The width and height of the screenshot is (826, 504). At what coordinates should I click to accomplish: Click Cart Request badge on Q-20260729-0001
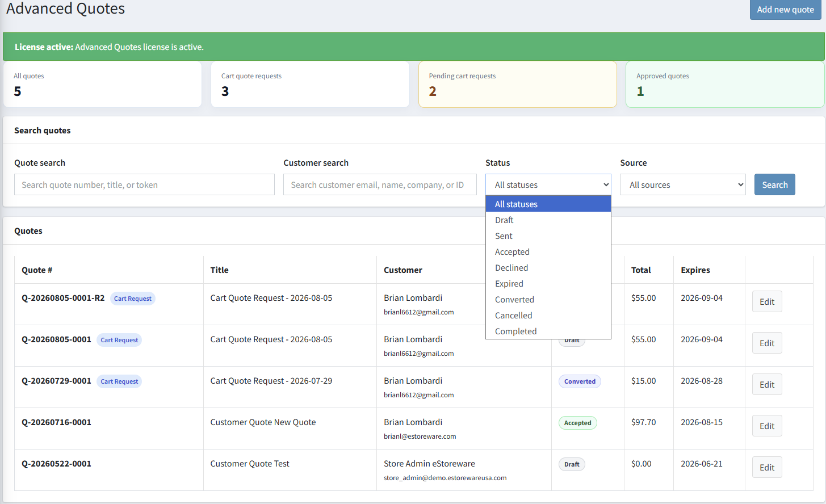119,381
